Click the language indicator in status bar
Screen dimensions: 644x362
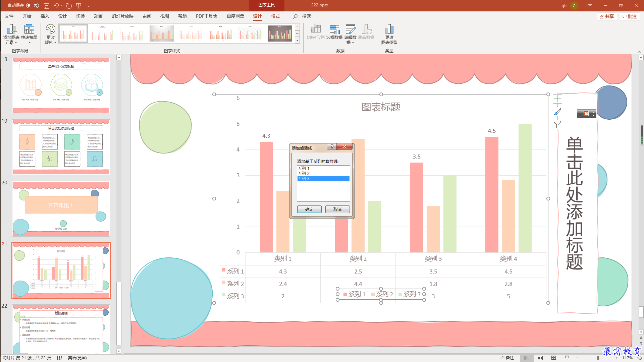coord(77,358)
